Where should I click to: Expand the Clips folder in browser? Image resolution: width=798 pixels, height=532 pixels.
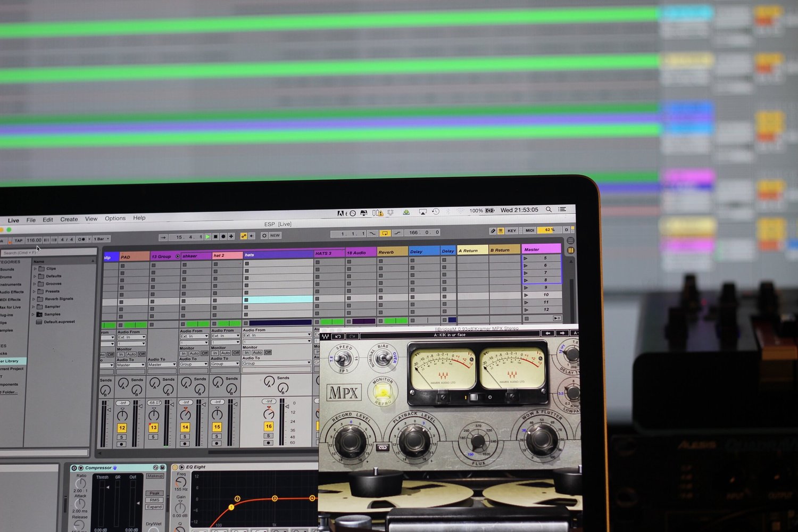35,269
